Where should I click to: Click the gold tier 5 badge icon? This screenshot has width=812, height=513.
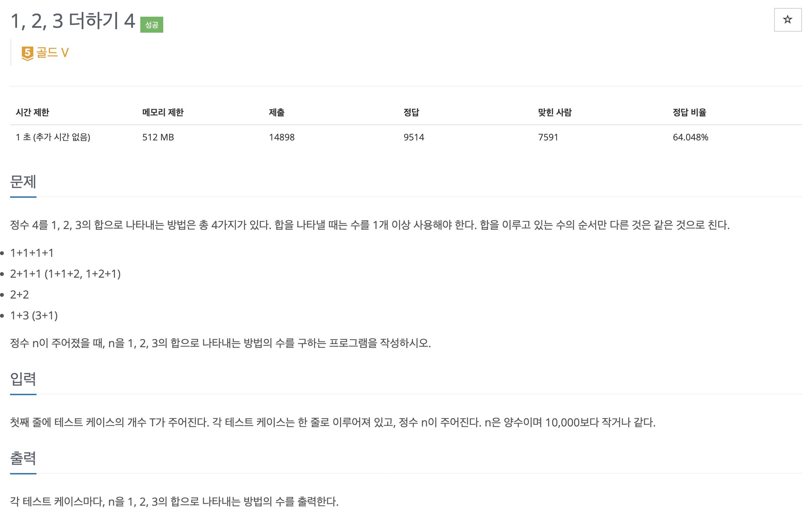[27, 54]
